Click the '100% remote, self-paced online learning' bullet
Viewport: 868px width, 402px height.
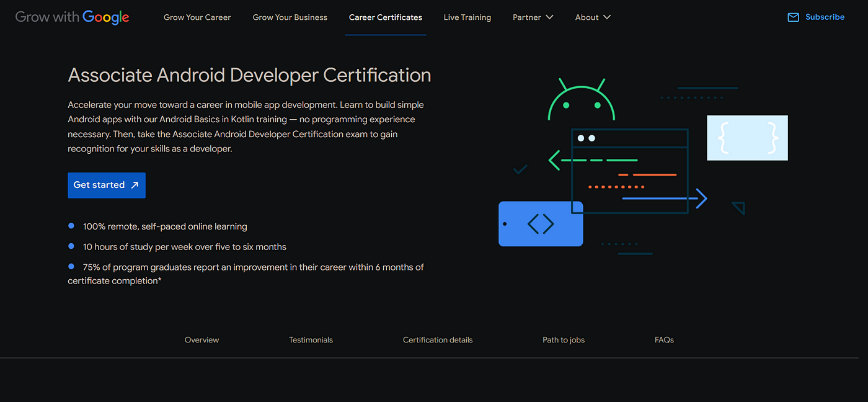pyautogui.click(x=165, y=226)
